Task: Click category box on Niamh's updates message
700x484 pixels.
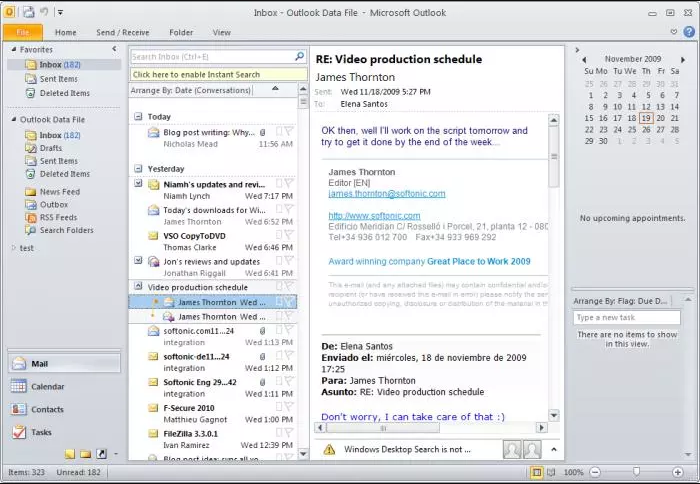Action: click(279, 183)
